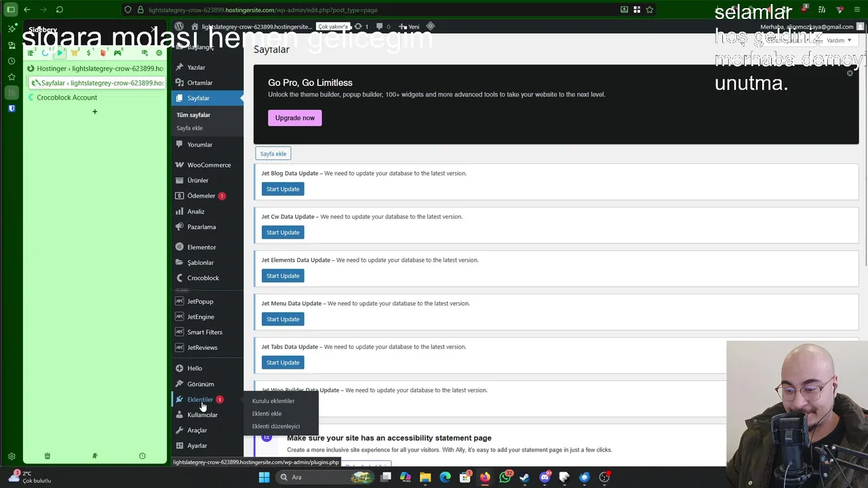The image size is (868, 488).
Task: Select the dollar sign panel in Sidebery
Action: click(89, 53)
